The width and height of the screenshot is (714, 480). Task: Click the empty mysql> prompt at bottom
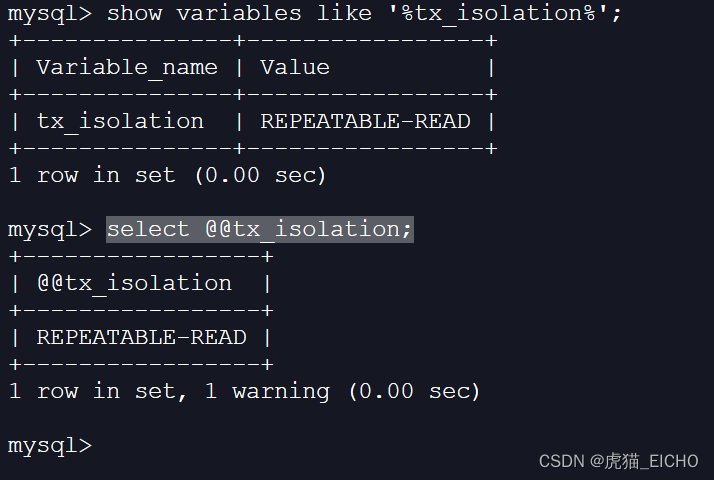pos(50,446)
